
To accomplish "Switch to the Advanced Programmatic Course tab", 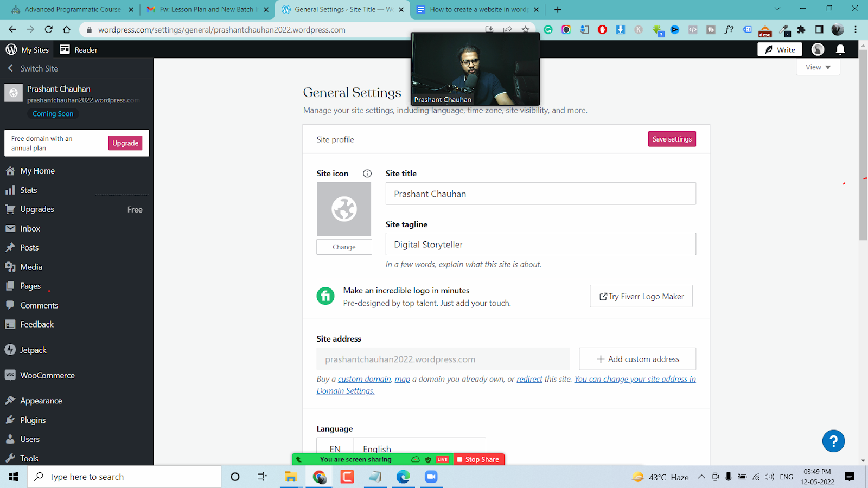I will click(x=73, y=9).
